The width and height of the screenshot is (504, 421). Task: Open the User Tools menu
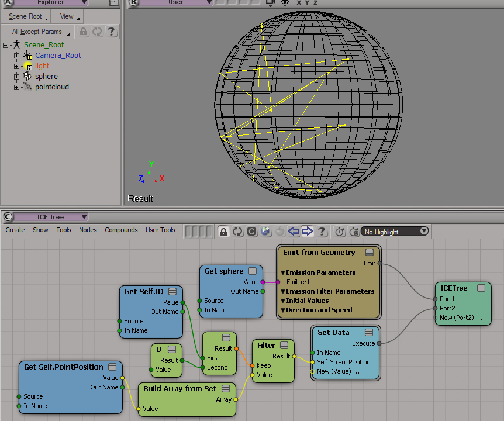point(160,230)
